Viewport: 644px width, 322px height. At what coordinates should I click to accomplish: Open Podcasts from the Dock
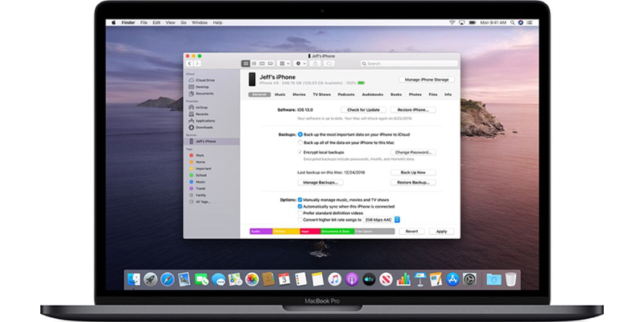[x=352, y=279]
